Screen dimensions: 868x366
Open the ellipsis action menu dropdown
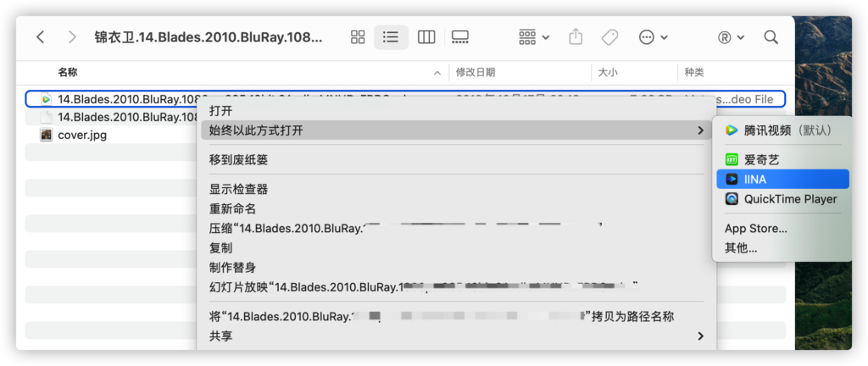(x=653, y=37)
